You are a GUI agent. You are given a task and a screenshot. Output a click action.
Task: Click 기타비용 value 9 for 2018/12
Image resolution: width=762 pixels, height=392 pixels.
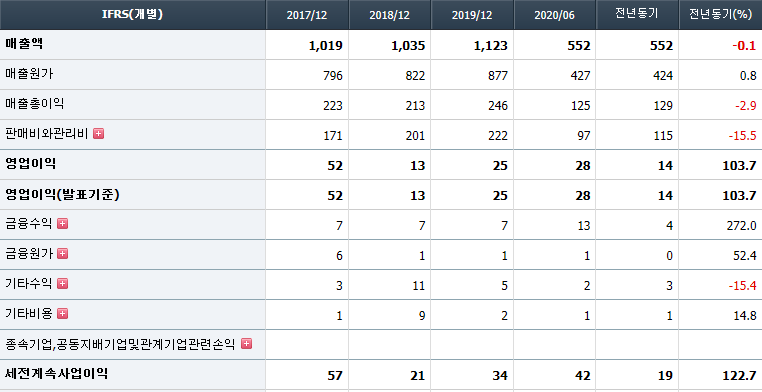[422, 316]
